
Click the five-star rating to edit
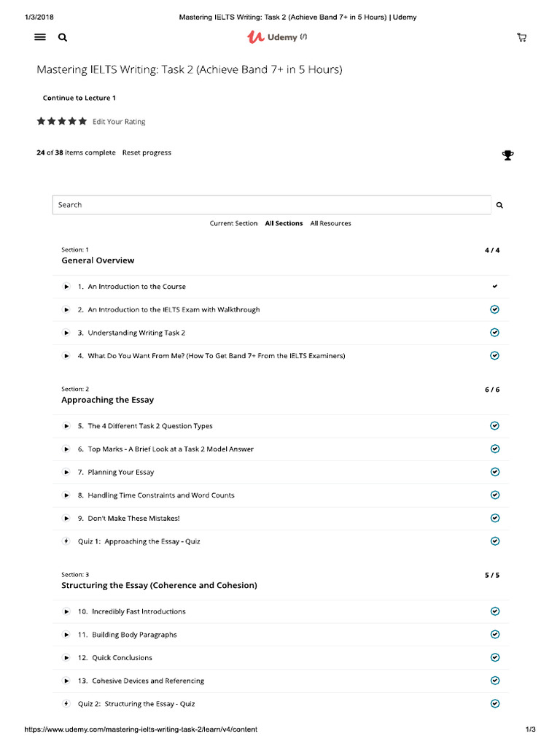point(62,121)
